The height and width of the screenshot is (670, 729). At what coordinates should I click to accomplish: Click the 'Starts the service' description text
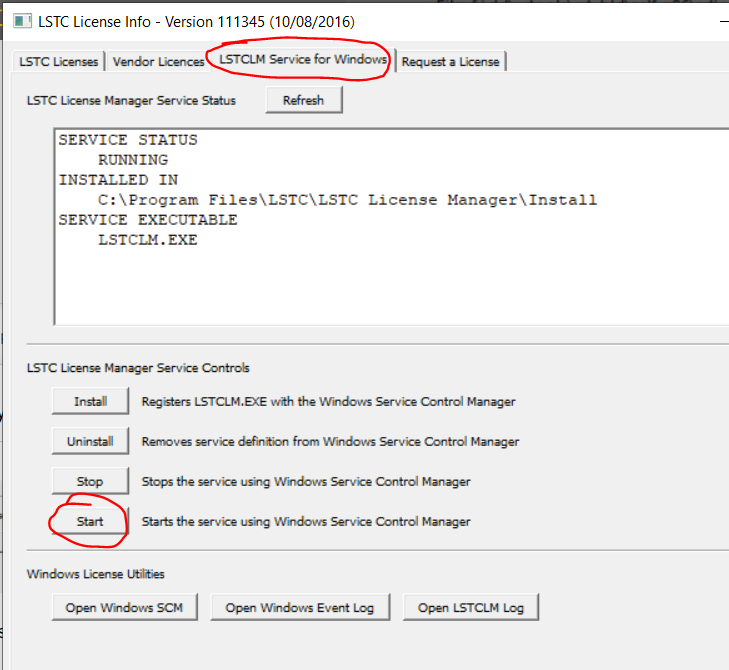coord(306,521)
